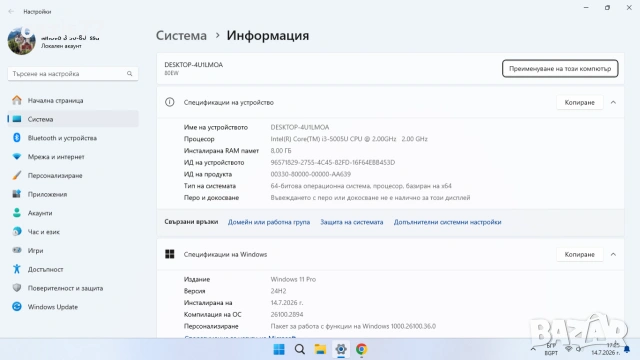Click the Акаунти person icon
This screenshot has width=640, height=360.
[x=17, y=213]
